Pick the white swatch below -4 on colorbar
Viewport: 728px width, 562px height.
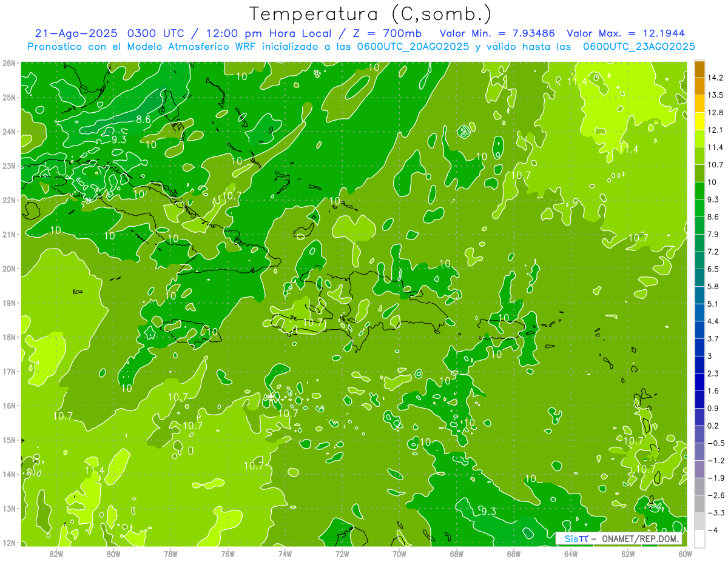[x=699, y=538]
